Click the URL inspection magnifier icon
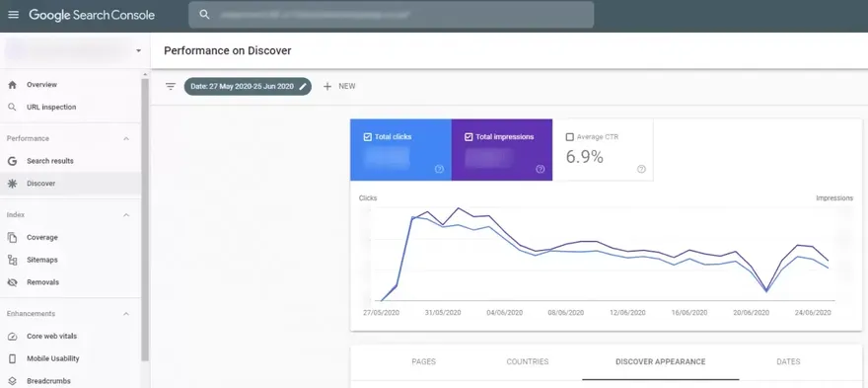The image size is (868, 388). pyautogui.click(x=12, y=107)
